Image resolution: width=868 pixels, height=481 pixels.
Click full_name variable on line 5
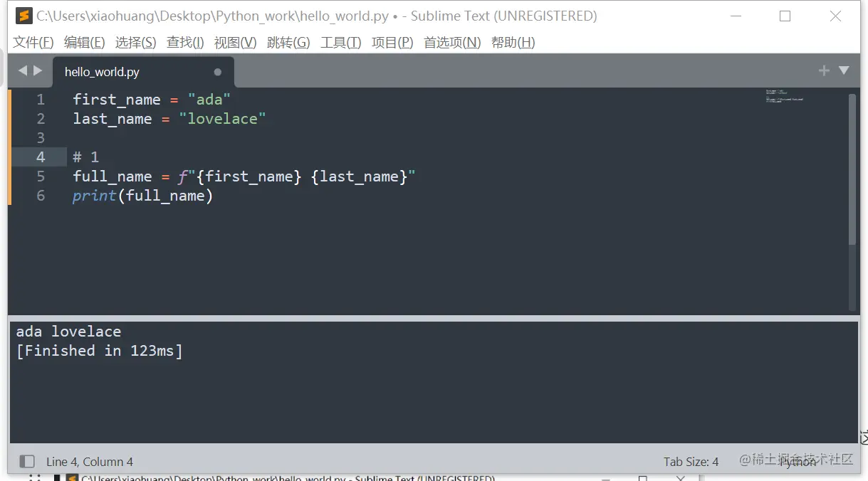[112, 176]
